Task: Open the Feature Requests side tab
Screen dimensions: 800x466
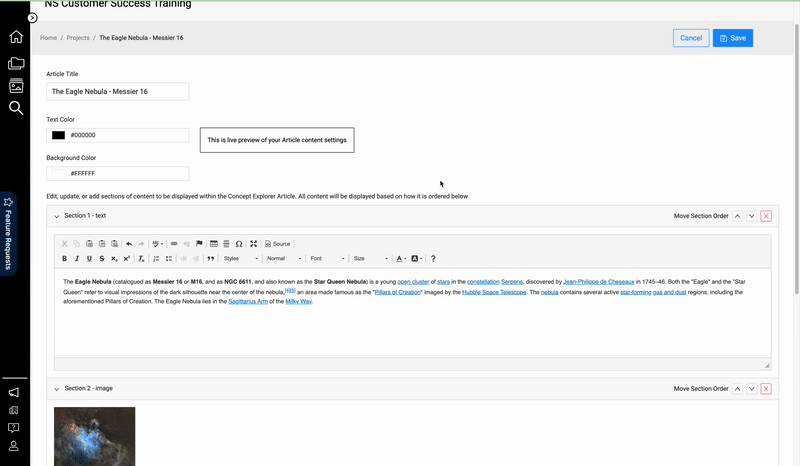Action: [9, 234]
